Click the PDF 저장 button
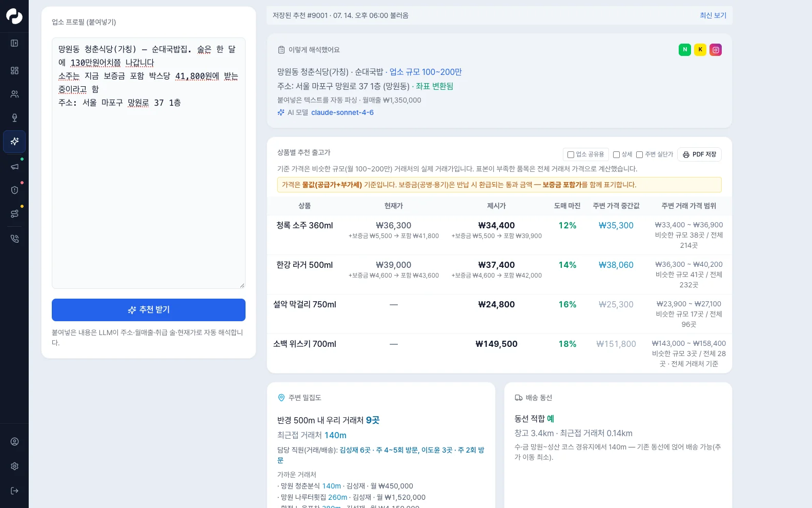Viewport: 812px width, 508px height. [x=699, y=154]
